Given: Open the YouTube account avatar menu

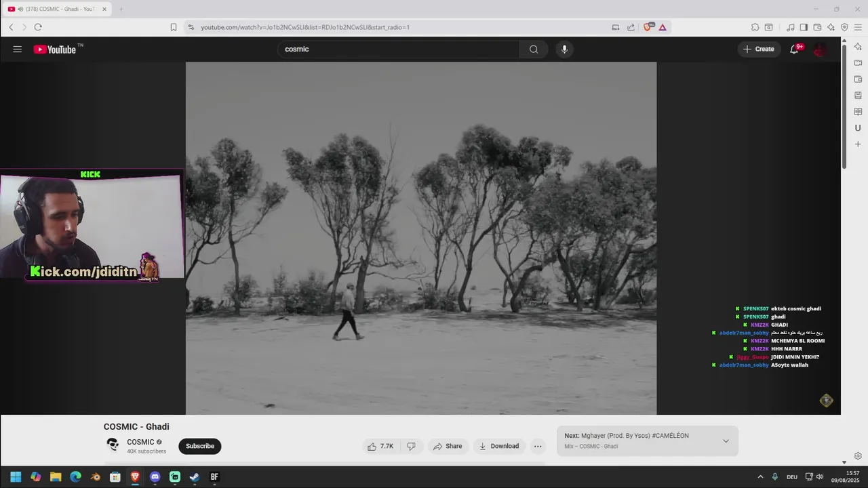Looking at the screenshot, I should coord(820,49).
